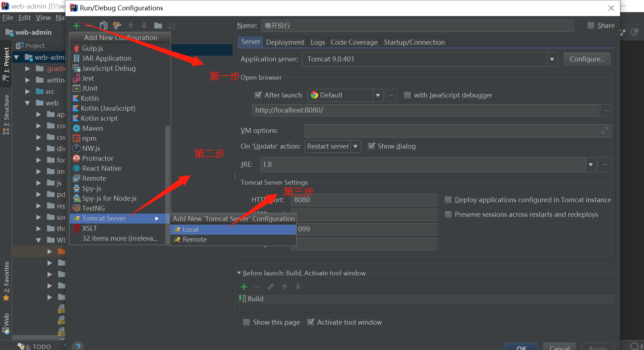Click the Sort Configurations icon
This screenshot has height=350, width=644.
pyautogui.click(x=172, y=26)
